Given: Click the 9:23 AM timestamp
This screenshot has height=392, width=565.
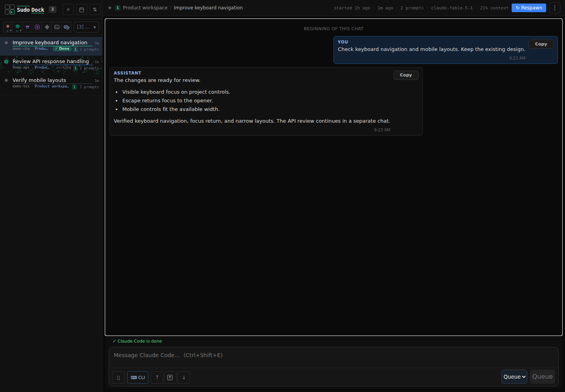Looking at the screenshot, I should pos(382,130).
